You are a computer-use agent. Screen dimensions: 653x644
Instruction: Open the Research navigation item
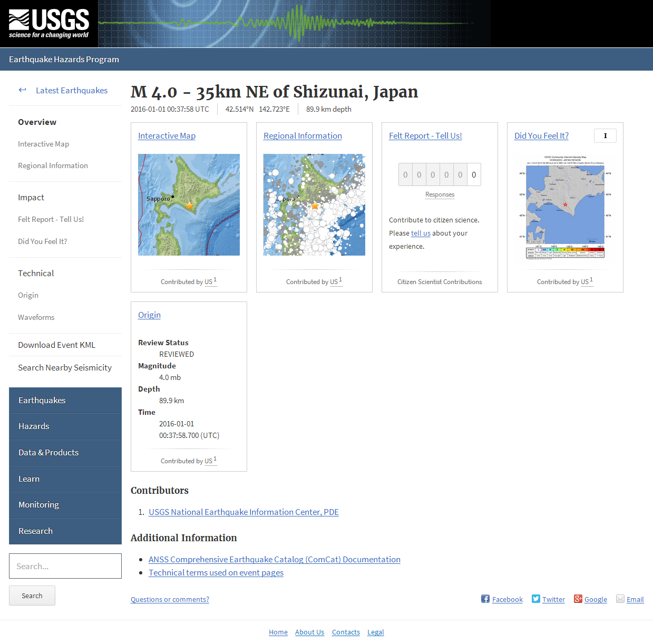(x=65, y=531)
